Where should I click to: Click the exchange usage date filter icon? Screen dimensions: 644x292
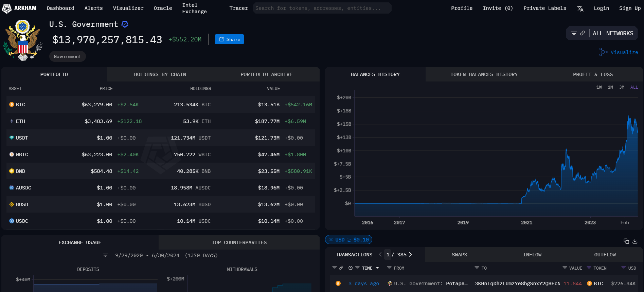tap(105, 255)
